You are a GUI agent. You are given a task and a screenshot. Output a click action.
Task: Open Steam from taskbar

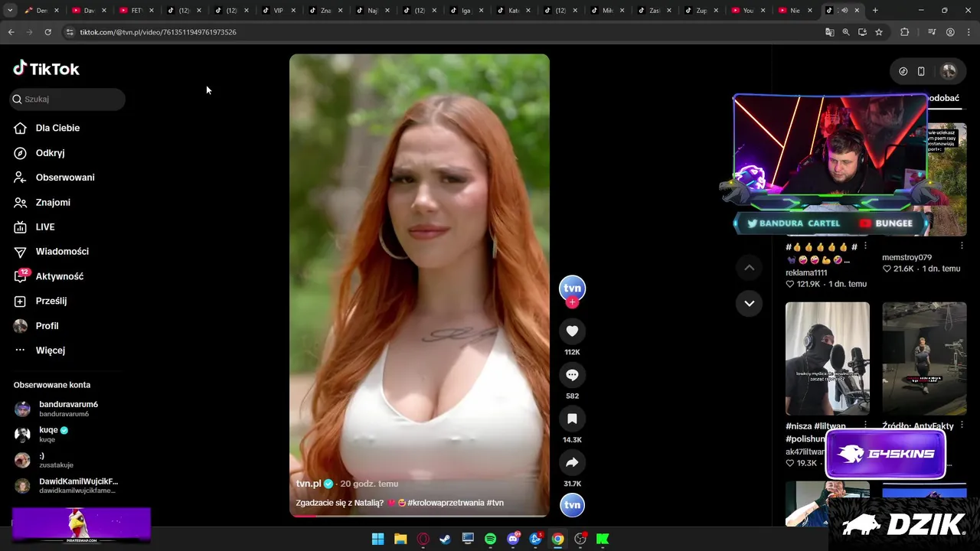tap(446, 539)
